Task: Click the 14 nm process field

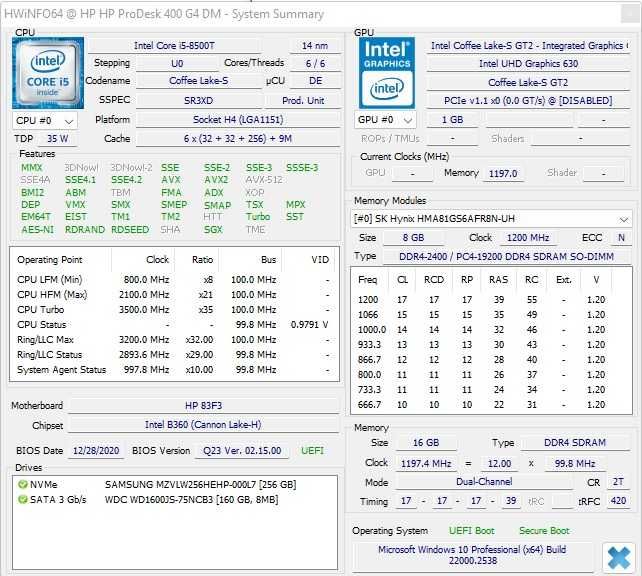Action: coord(315,46)
